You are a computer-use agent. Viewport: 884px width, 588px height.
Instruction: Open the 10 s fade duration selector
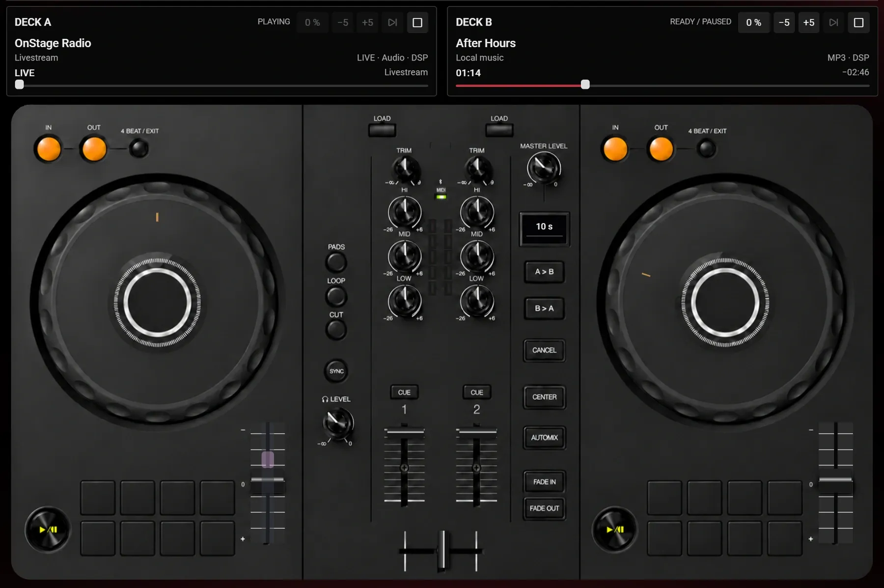pyautogui.click(x=544, y=228)
